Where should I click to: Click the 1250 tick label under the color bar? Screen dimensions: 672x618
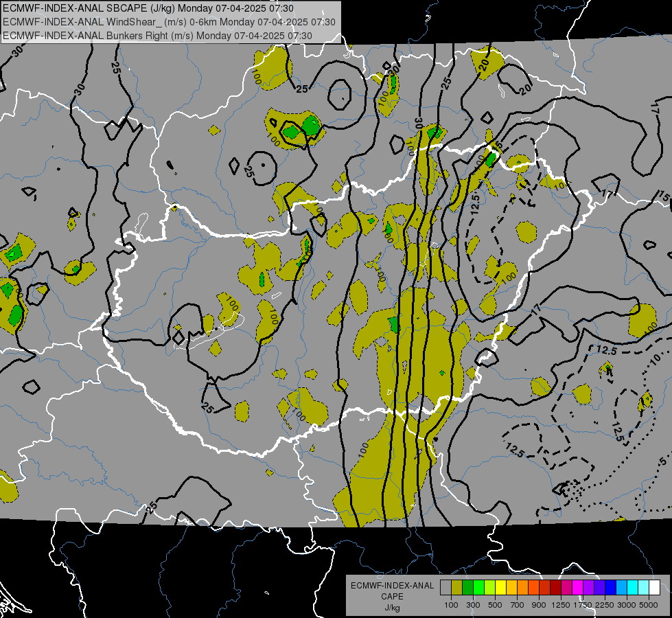[x=561, y=605]
